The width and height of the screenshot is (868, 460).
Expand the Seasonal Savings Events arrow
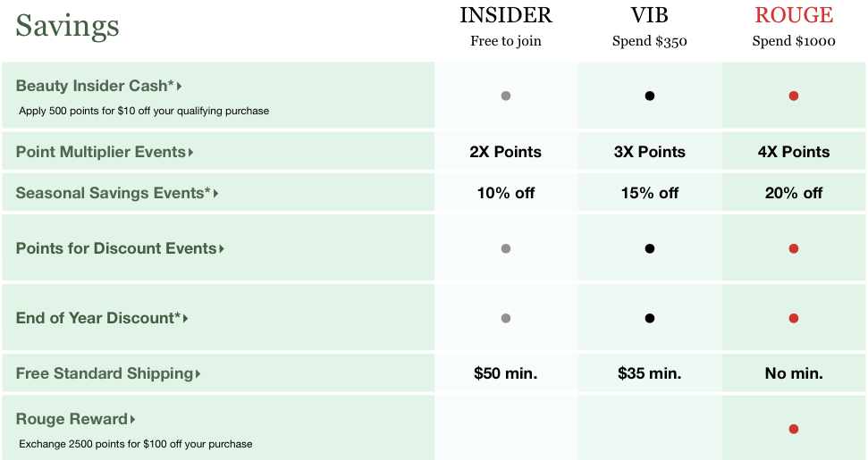[216, 194]
